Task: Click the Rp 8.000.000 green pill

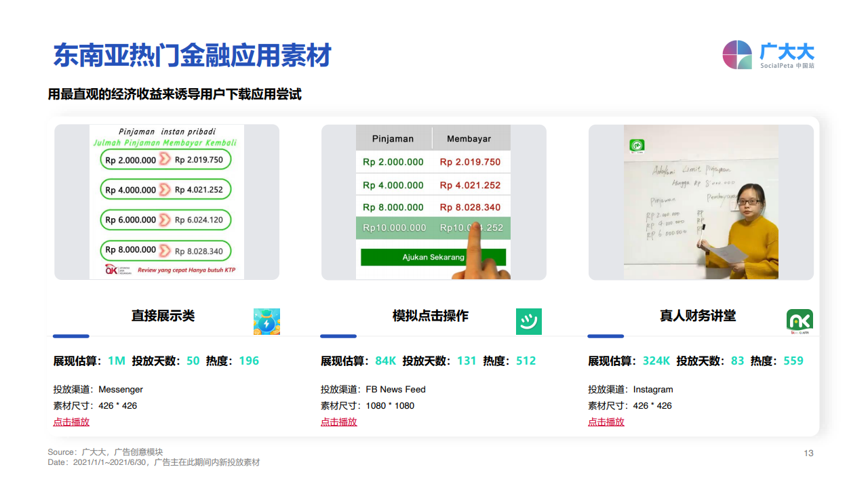Action: (x=166, y=250)
